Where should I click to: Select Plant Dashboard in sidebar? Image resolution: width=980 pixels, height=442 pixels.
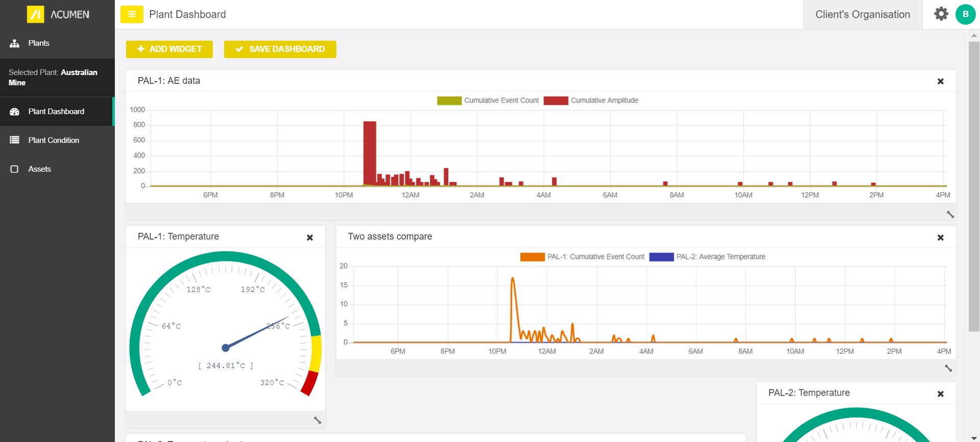point(57,111)
